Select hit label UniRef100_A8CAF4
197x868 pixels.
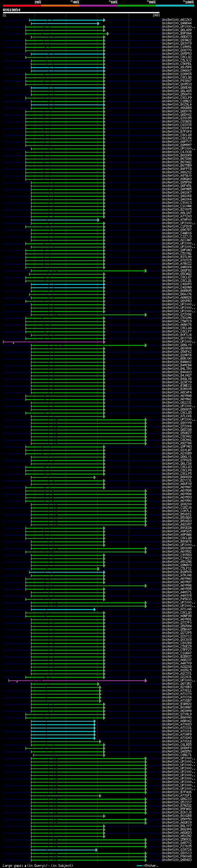[x=177, y=392]
